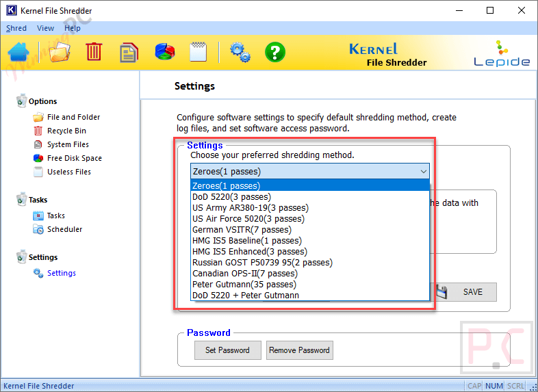Click the SCRL status bar indicator
The image size is (538, 392).
[x=515, y=386]
